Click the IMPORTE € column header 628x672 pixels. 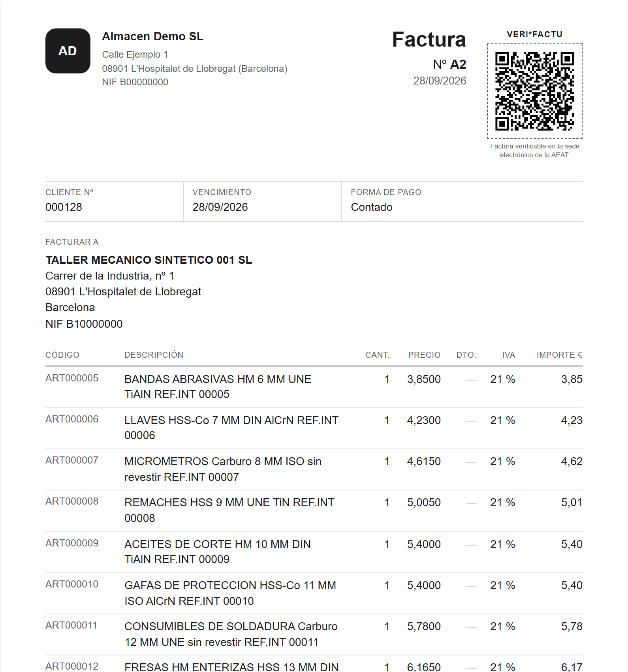click(559, 355)
